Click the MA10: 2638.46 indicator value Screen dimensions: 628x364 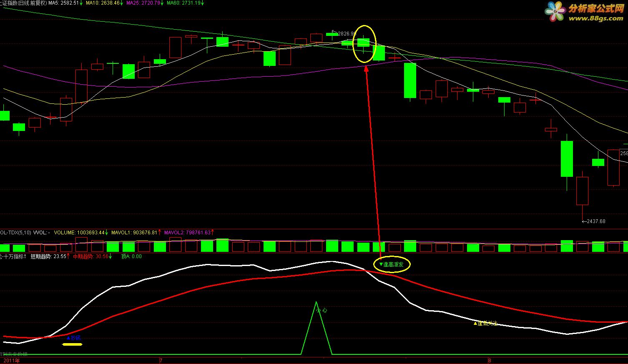(x=104, y=3)
